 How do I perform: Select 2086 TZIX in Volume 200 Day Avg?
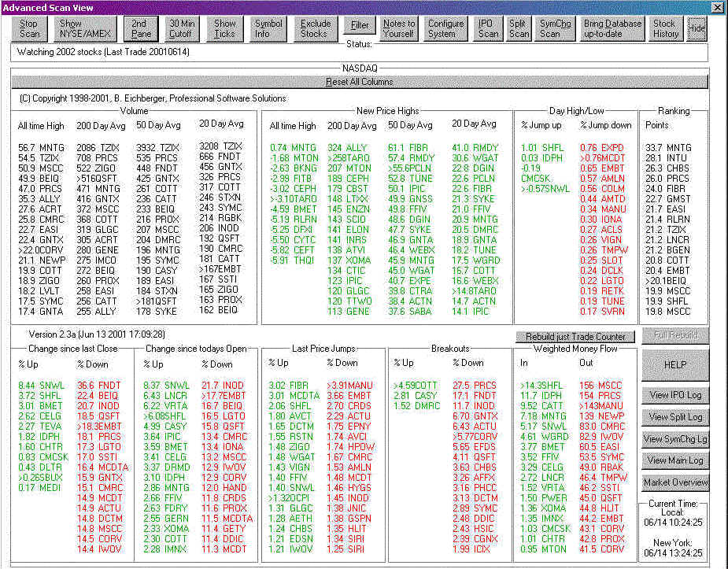(98, 148)
